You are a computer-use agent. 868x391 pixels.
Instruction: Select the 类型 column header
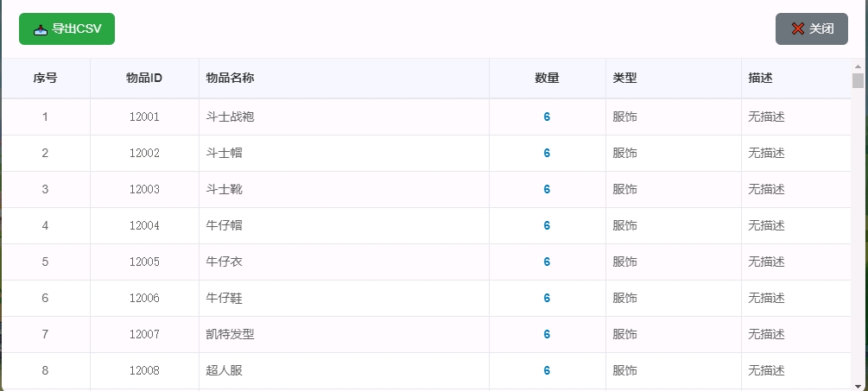pos(674,79)
